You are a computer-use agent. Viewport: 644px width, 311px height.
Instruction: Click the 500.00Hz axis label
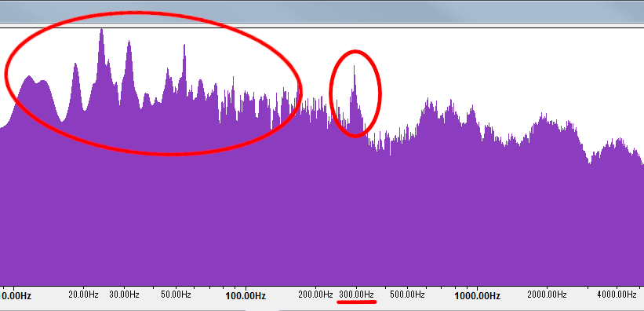407,295
